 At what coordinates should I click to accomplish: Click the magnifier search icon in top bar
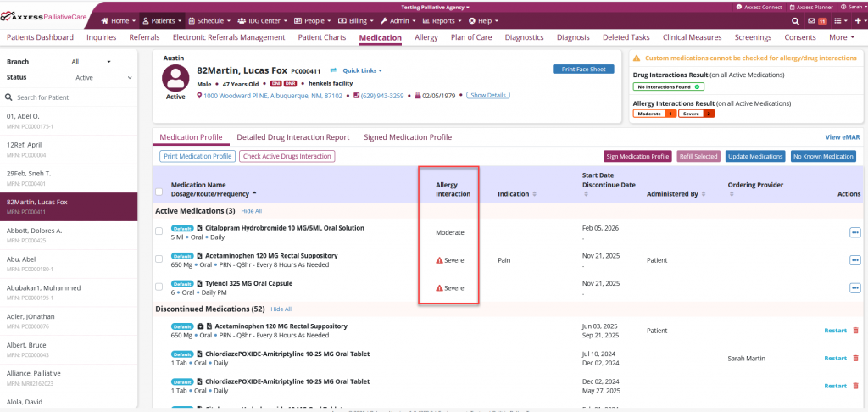797,20
